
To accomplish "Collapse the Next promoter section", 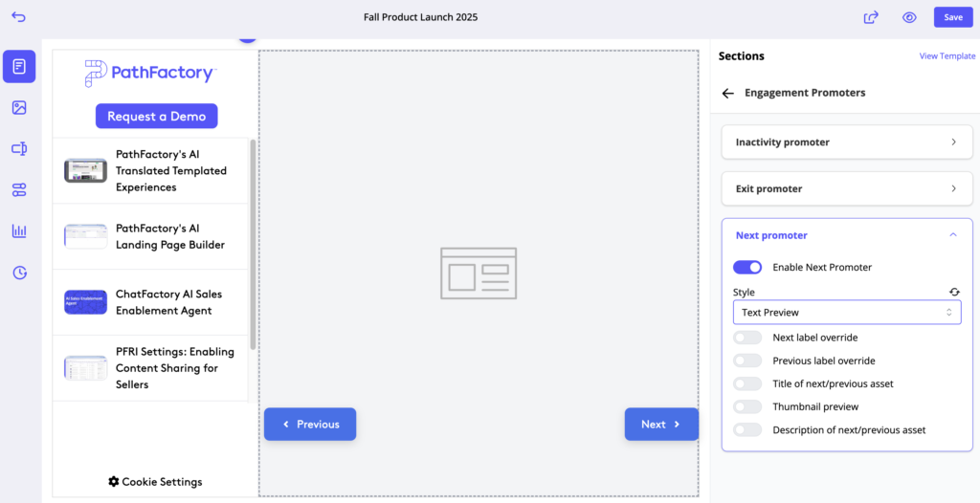I will point(952,235).
